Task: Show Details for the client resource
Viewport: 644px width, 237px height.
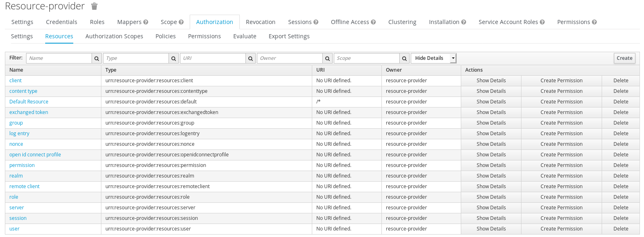Action: click(x=491, y=81)
